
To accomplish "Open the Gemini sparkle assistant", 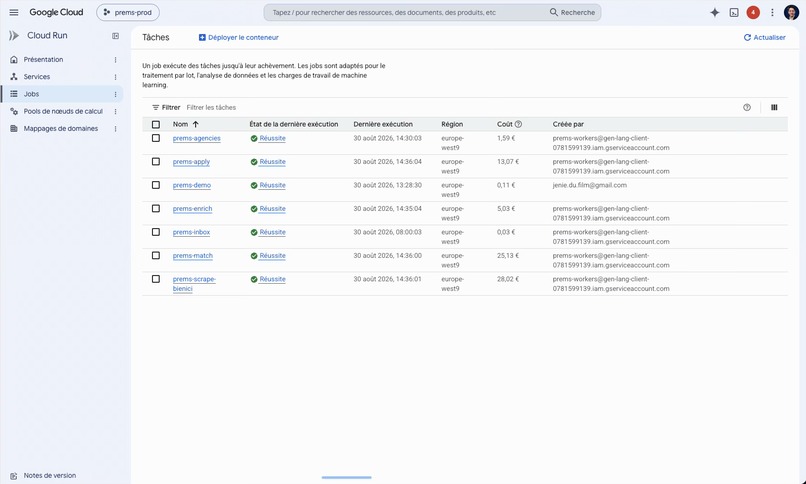I will [715, 12].
